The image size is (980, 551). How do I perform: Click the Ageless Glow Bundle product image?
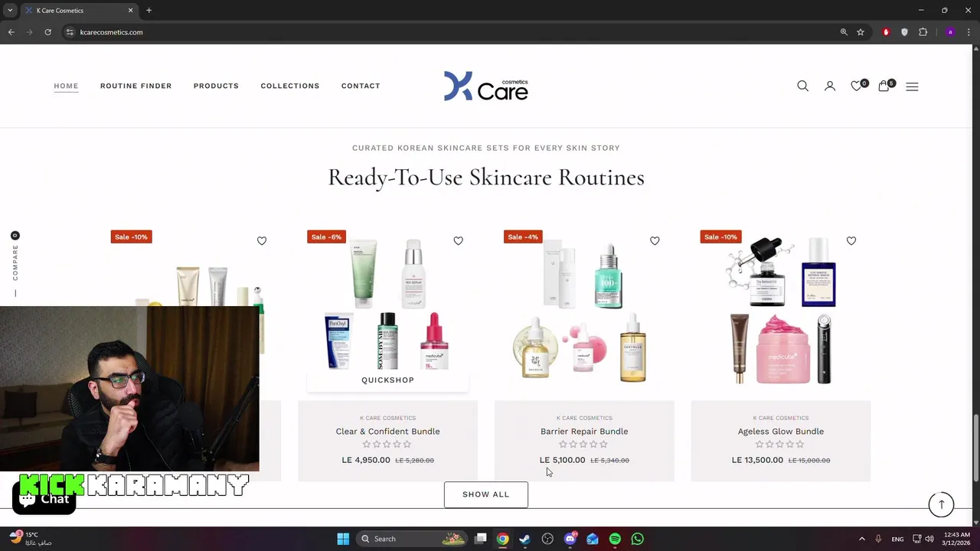(x=781, y=310)
